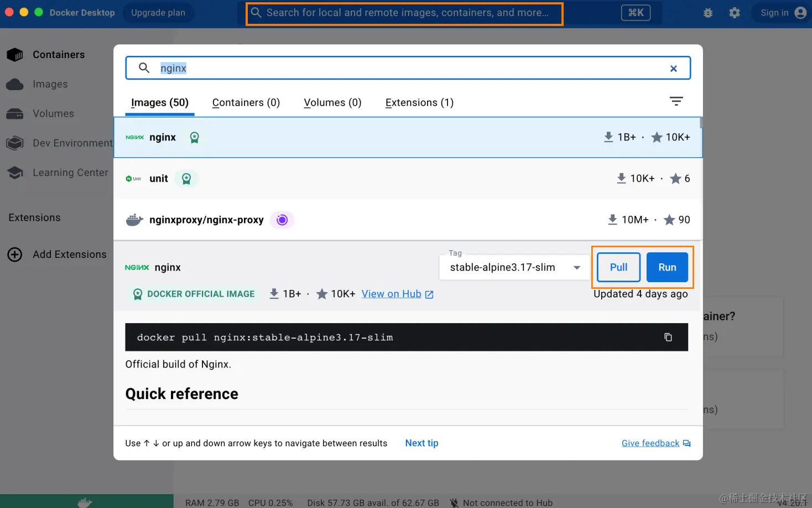Click the Add Extensions plus icon

[15, 255]
